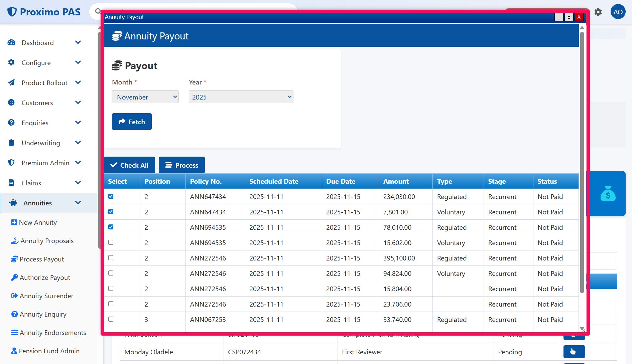Click the Proximo PAS shield logo
632x364 pixels.
(12, 12)
